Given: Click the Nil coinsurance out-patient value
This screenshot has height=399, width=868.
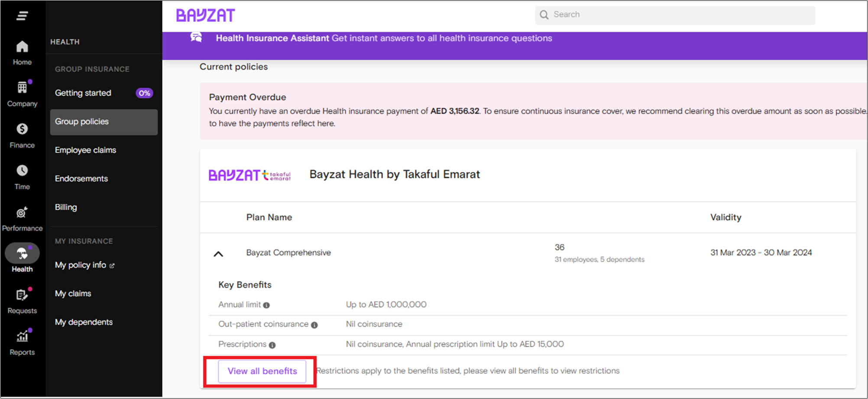Looking at the screenshot, I should pos(374,324).
